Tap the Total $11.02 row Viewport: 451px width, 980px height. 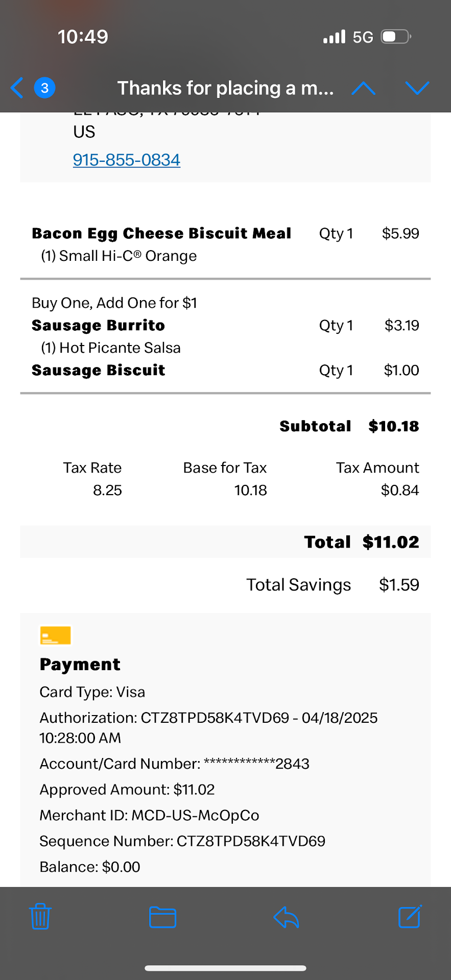tap(361, 542)
